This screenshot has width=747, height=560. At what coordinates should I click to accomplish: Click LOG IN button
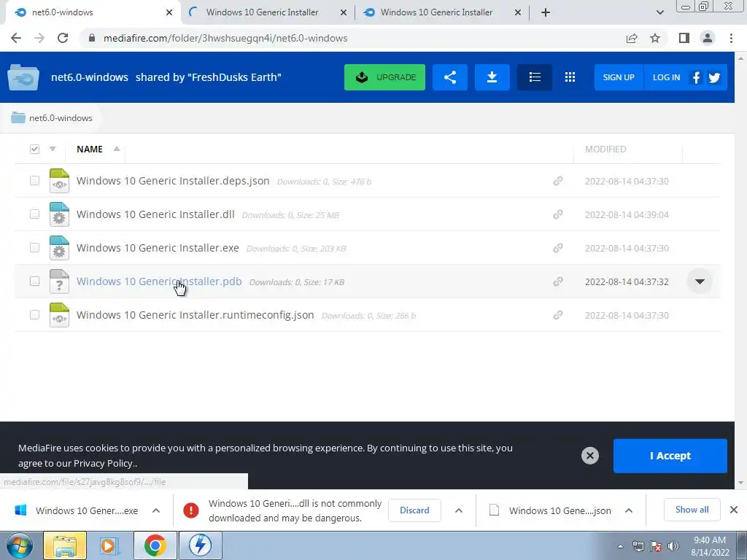click(666, 77)
